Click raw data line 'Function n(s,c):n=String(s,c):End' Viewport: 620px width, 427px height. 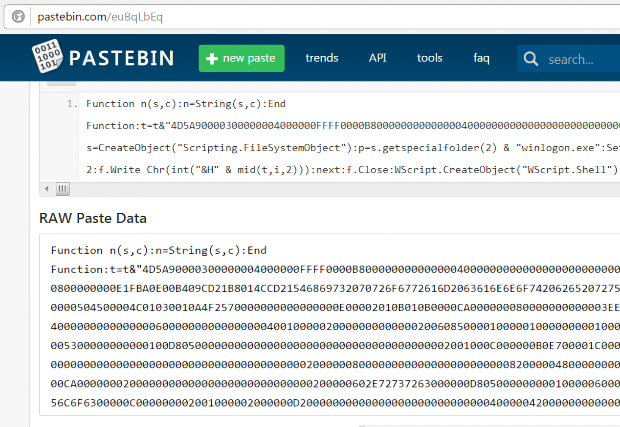(x=159, y=250)
